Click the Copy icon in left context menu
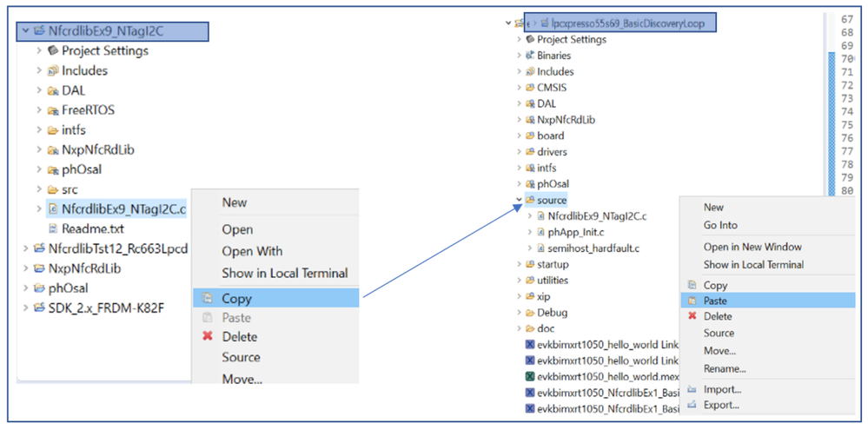The height and width of the screenshot is (430, 868). coord(207,298)
